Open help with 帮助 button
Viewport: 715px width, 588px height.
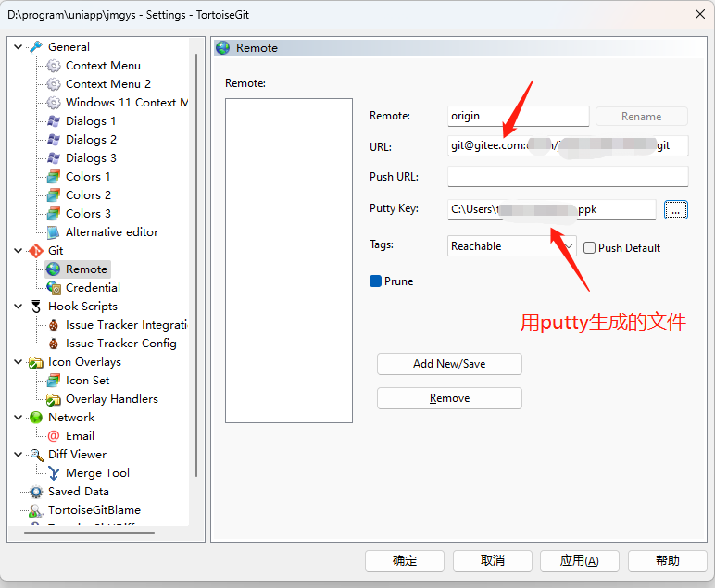tap(668, 560)
